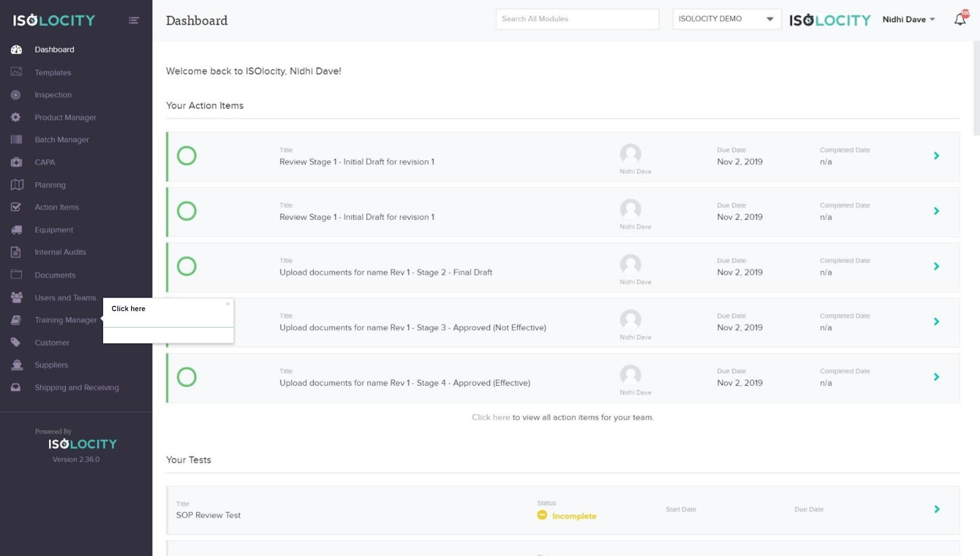Open the notifications bell icon
This screenshot has height=556, width=980.
tap(960, 20)
